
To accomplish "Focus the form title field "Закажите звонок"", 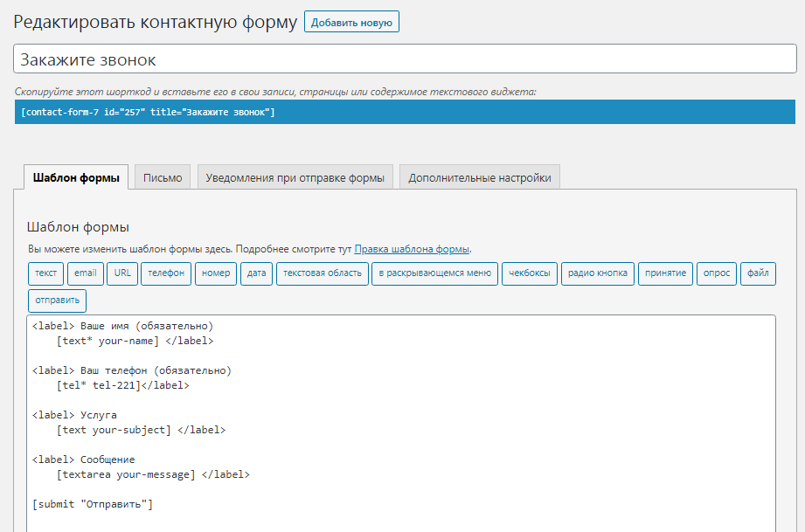I will [x=405, y=59].
